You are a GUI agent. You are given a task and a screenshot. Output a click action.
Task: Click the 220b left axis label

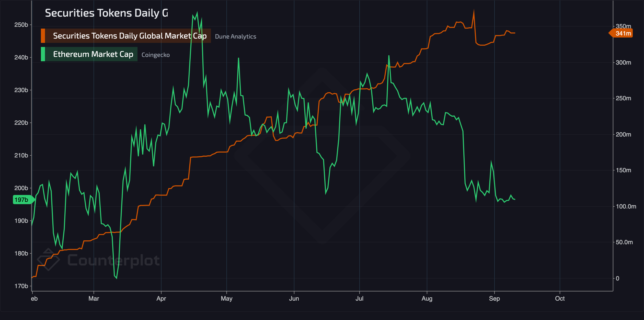[x=21, y=123]
